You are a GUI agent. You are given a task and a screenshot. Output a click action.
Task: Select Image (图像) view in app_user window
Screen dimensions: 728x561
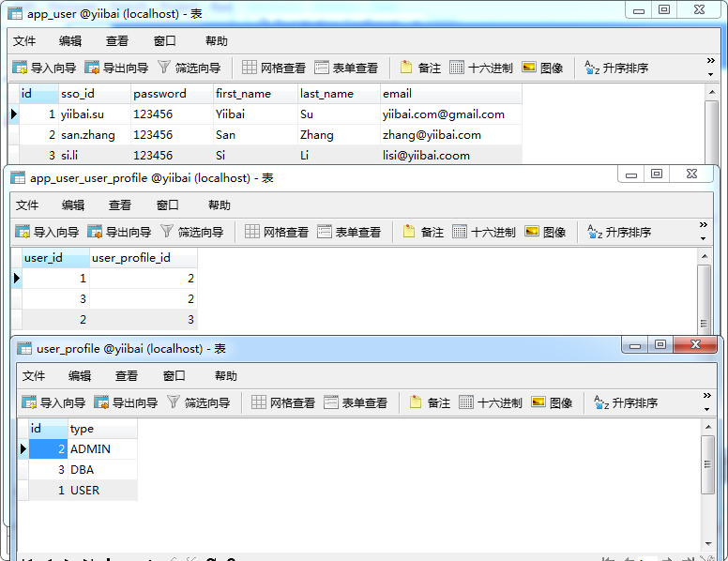click(542, 68)
